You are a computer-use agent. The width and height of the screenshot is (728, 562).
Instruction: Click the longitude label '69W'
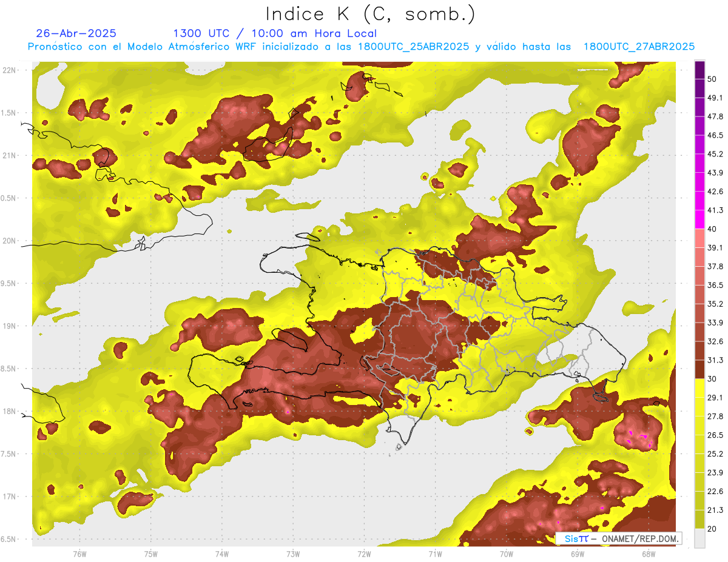577,554
